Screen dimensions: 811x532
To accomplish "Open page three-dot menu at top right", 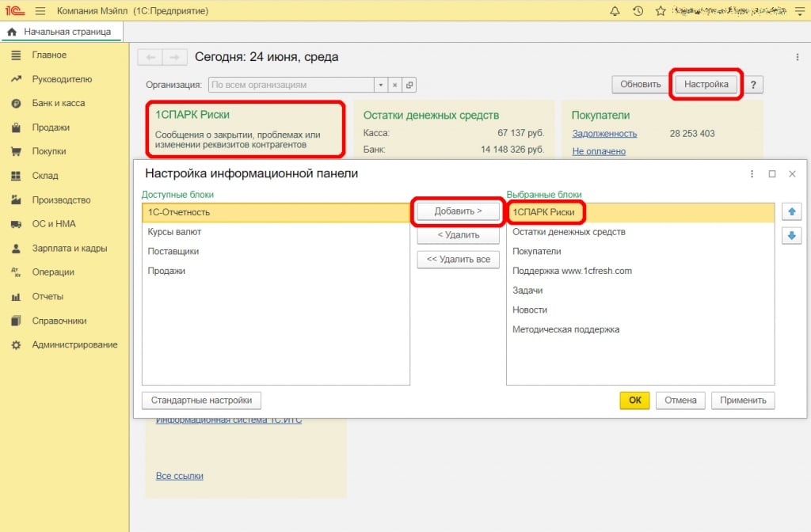I will coord(797,57).
